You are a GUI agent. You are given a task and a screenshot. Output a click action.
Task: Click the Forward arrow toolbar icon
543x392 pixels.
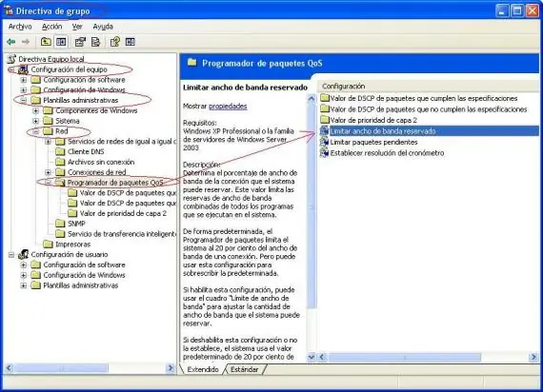(x=26, y=42)
